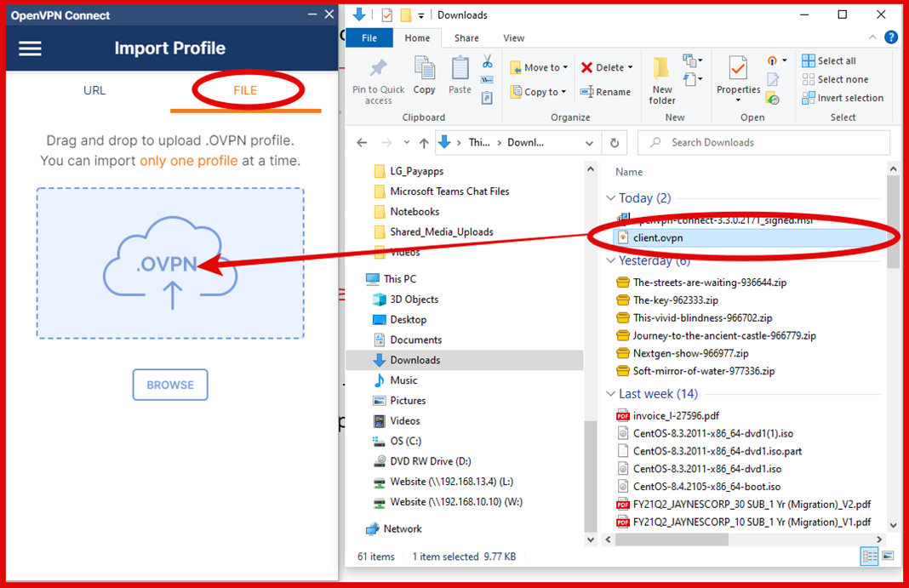Image resolution: width=909 pixels, height=588 pixels.
Task: Open the Recent locations dropdown arrow
Action: [x=406, y=142]
